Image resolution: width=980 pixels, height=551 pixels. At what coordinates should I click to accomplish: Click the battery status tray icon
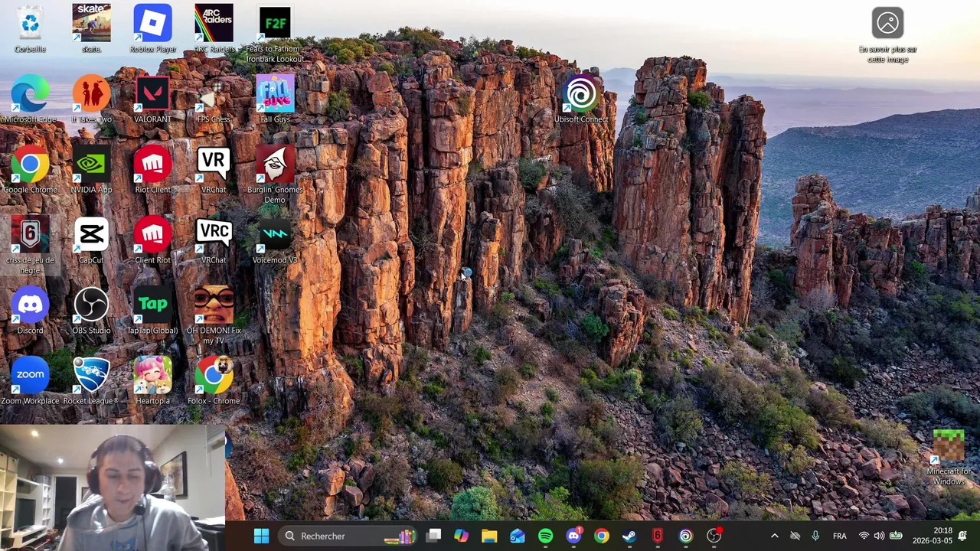click(x=895, y=536)
